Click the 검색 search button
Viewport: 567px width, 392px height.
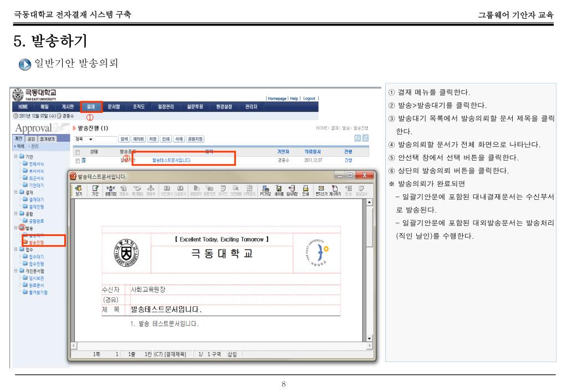[x=124, y=139]
